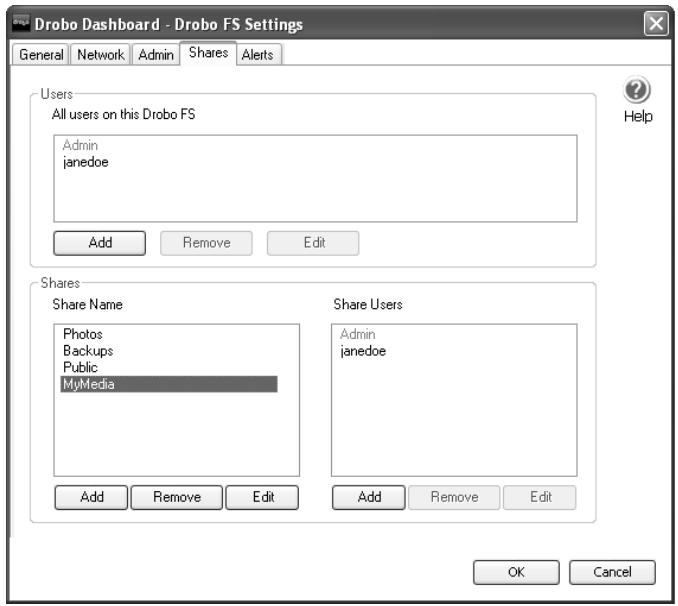Add a user under Share Users
The height and width of the screenshot is (606, 678).
pos(369,497)
